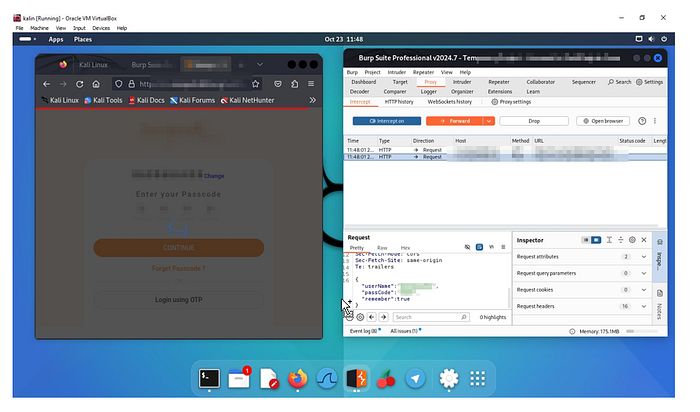
Task: Toggle show \n line breaks icon
Action: pos(491,247)
